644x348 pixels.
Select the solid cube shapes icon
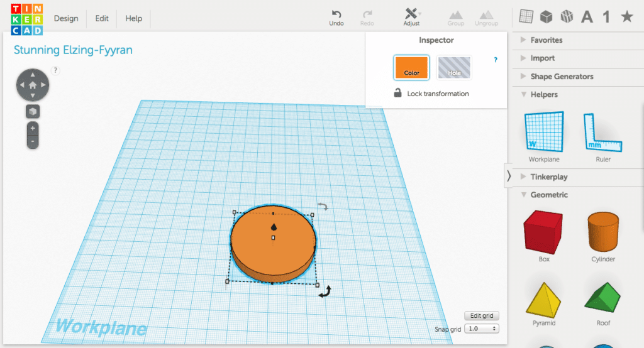click(x=547, y=16)
